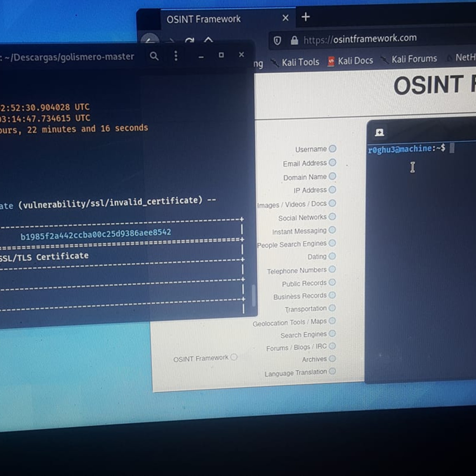Click the golismero terminal vertical scrollbar
The height and width of the screenshot is (476, 476).
254,295
